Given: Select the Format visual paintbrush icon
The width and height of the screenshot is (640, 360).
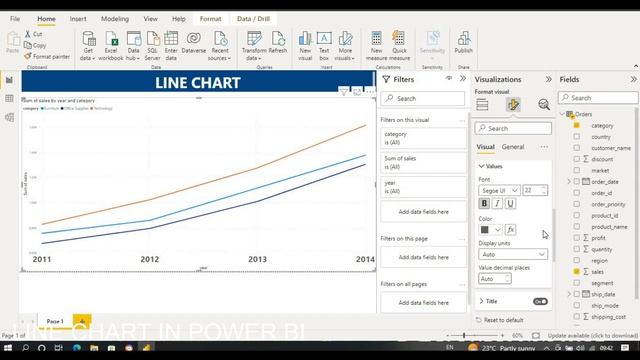Looking at the screenshot, I should 513,105.
